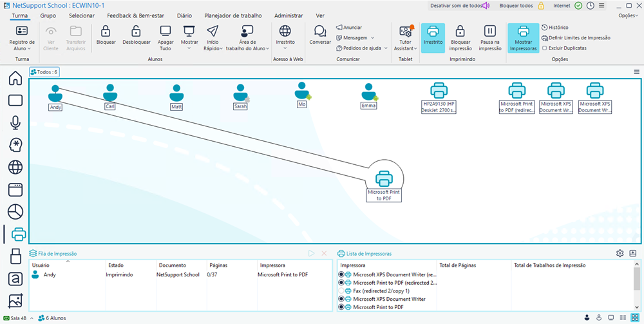Open the Grupo ribbon tab
644x324 pixels.
(x=48, y=15)
